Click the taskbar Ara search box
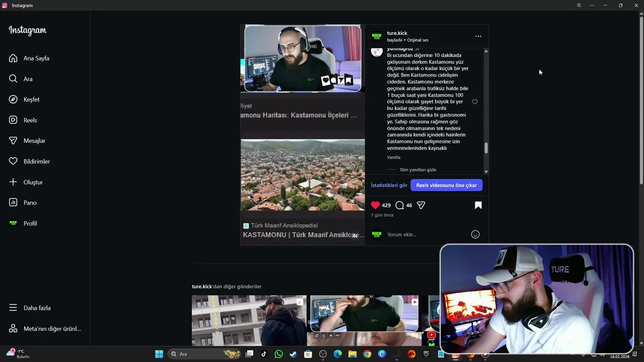 [204, 354]
